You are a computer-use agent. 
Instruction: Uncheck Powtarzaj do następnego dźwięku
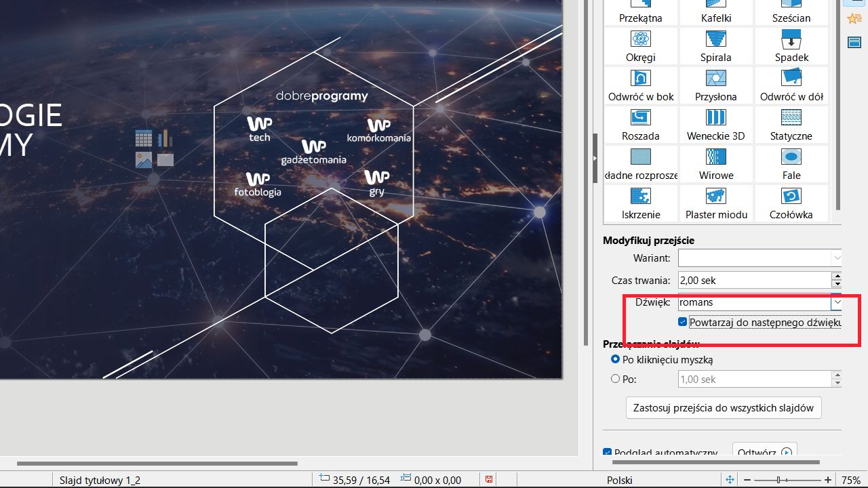coord(683,322)
